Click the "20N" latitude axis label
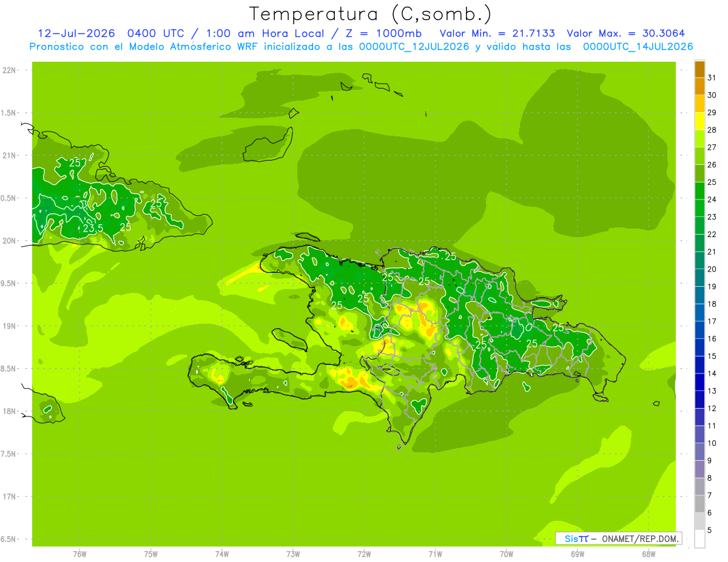 click(10, 241)
